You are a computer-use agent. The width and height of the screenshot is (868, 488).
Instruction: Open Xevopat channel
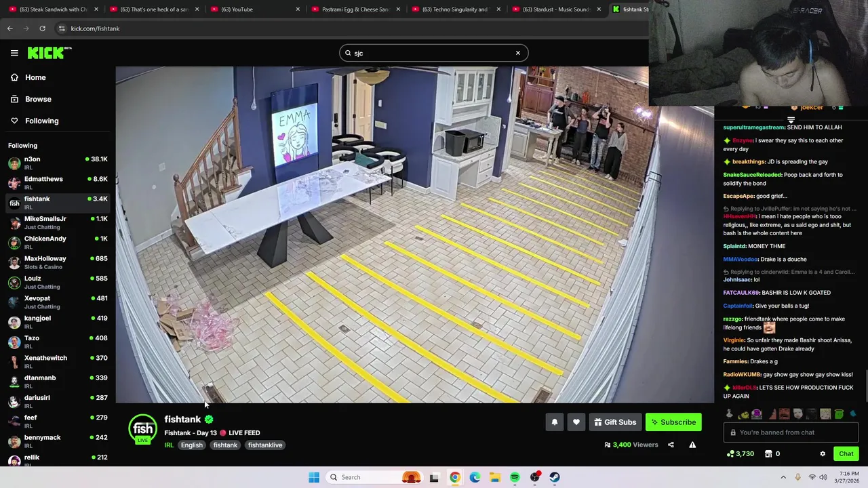pyautogui.click(x=58, y=302)
